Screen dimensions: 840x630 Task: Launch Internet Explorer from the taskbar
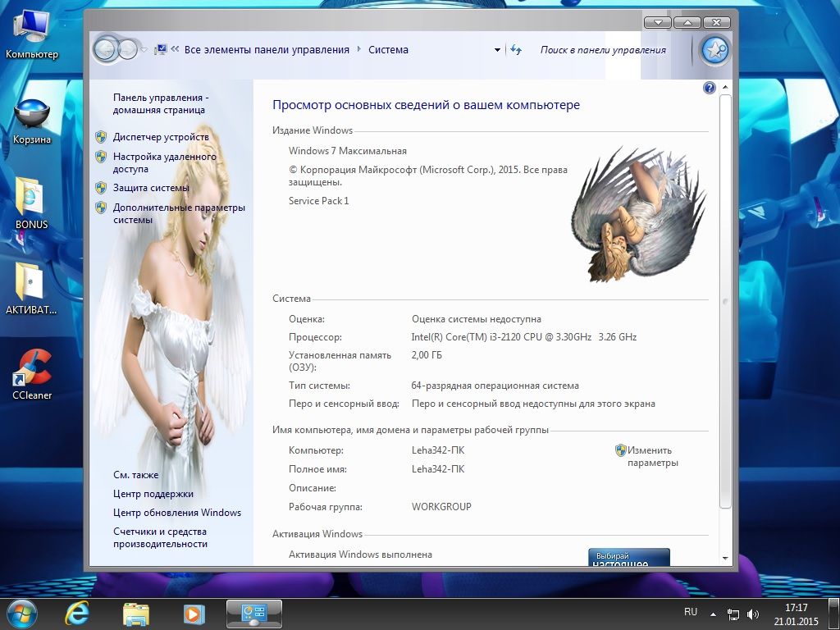point(77,614)
